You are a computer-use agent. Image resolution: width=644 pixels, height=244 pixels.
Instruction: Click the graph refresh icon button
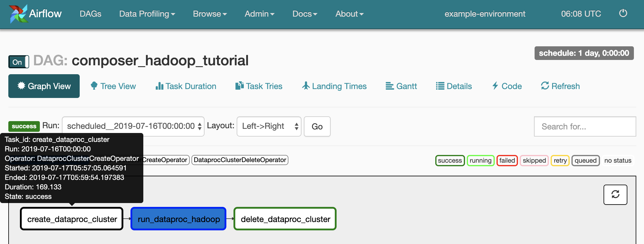click(615, 194)
